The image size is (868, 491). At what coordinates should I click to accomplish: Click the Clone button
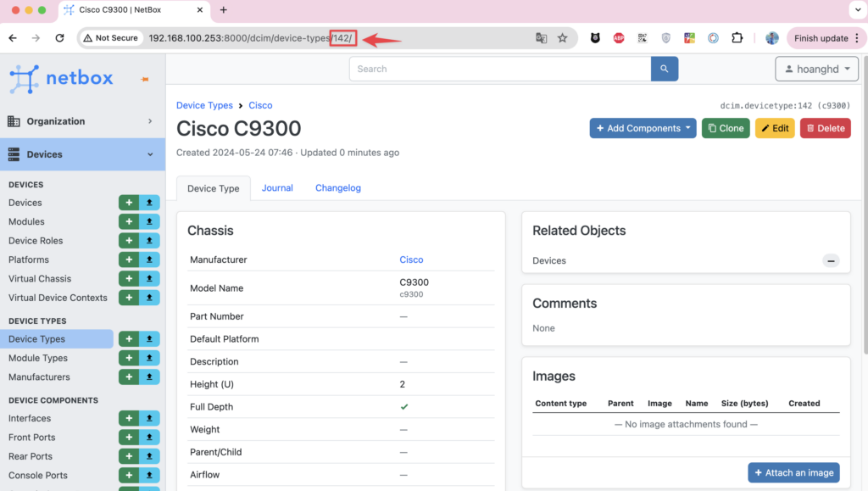pyautogui.click(x=726, y=128)
